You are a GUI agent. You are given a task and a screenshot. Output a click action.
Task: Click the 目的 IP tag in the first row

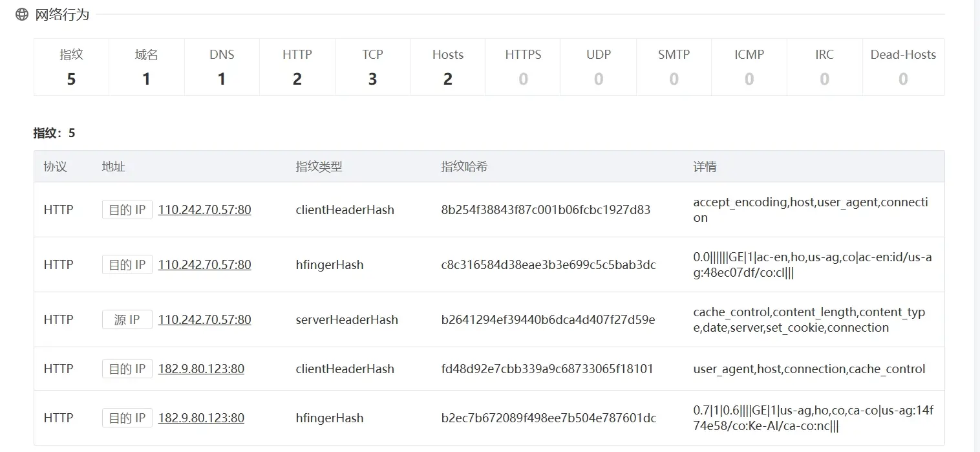(127, 210)
